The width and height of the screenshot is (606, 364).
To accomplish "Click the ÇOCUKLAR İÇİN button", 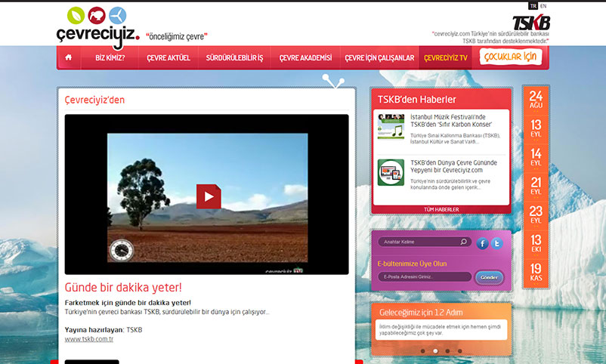I will point(511,57).
